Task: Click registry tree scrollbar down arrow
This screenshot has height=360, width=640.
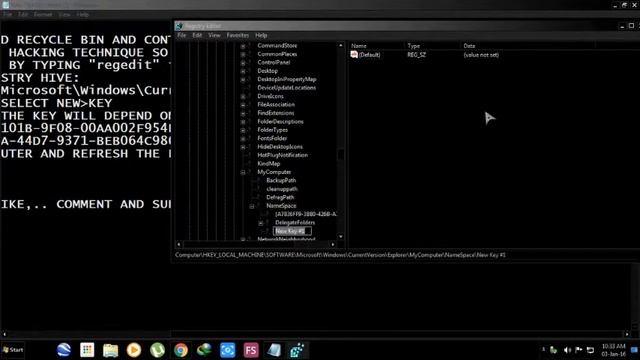Action: pyautogui.click(x=341, y=236)
